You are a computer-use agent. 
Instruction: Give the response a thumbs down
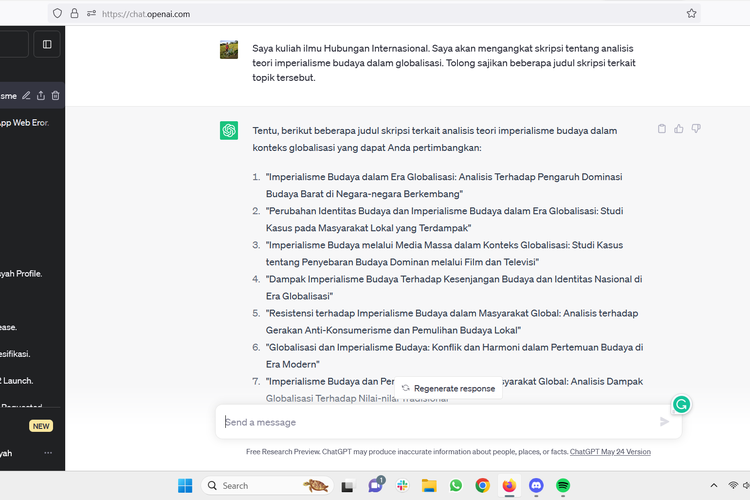point(696,129)
